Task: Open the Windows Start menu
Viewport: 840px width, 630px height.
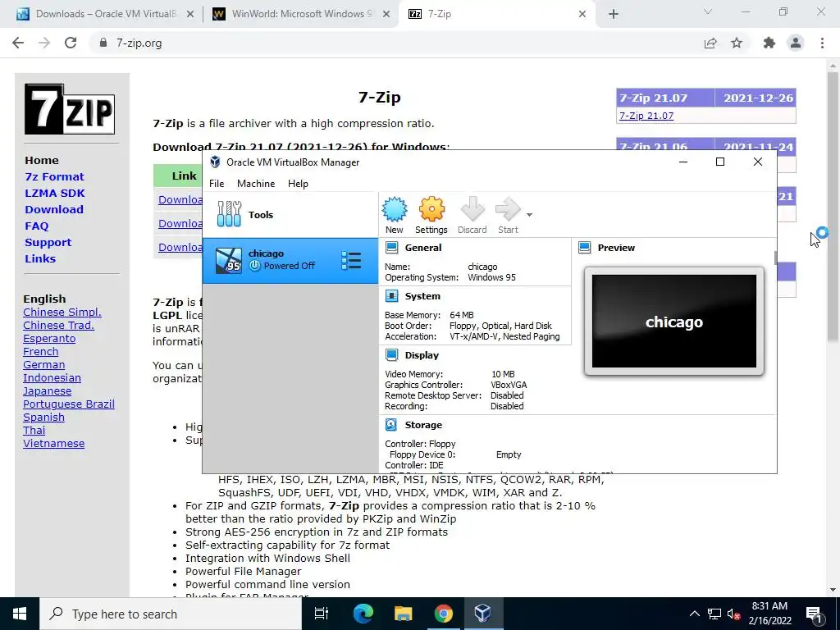Action: pos(20,614)
